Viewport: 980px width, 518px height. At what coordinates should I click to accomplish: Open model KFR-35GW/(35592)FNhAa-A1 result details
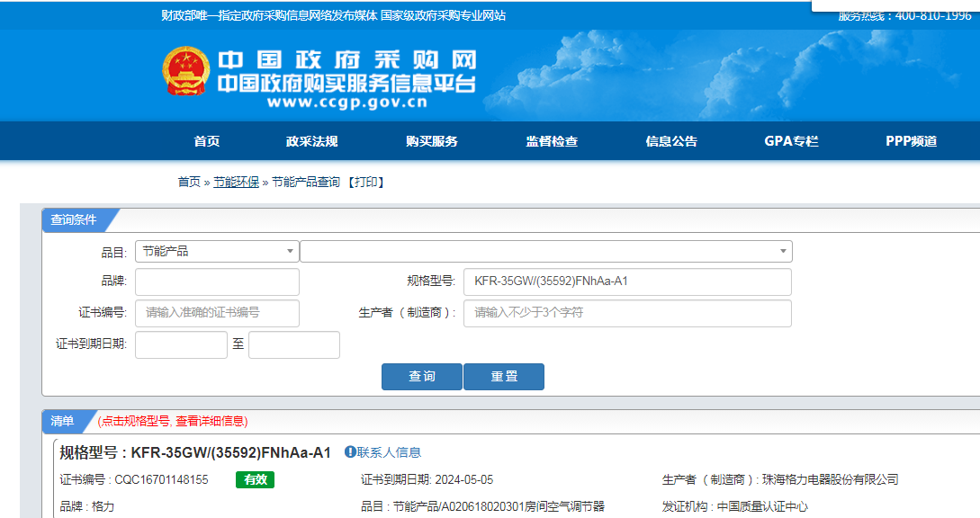click(230, 452)
